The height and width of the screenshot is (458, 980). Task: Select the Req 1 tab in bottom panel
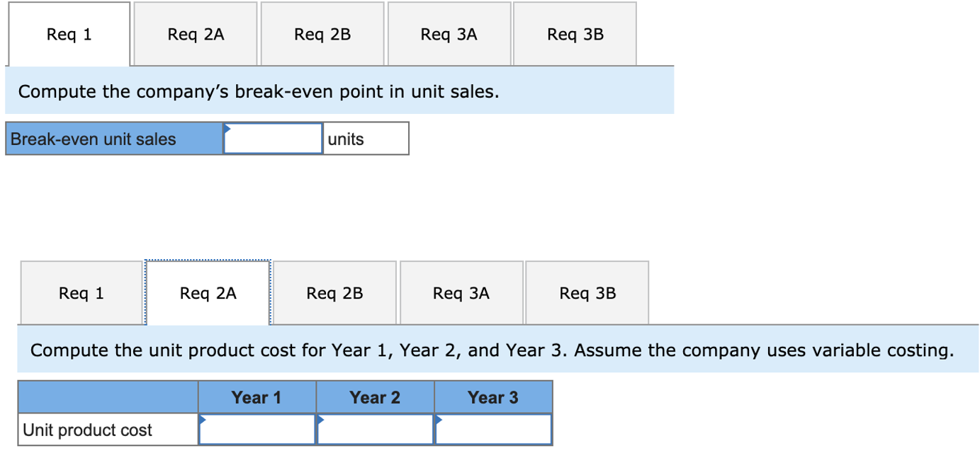(x=80, y=292)
